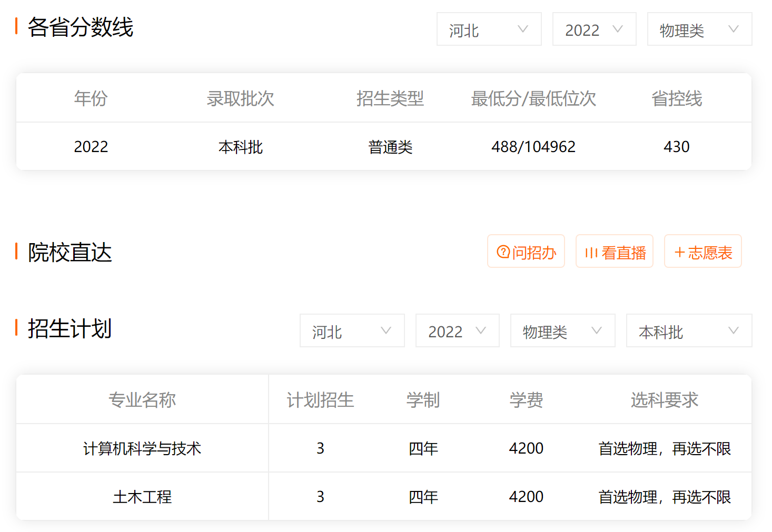Open the 看直播 live stream button
This screenshot has height=532, width=772.
point(615,252)
